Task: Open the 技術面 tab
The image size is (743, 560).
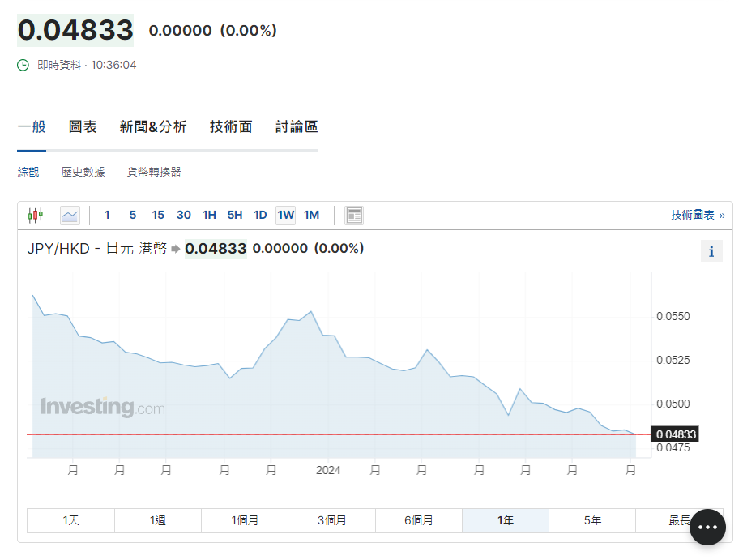Action: [230, 126]
